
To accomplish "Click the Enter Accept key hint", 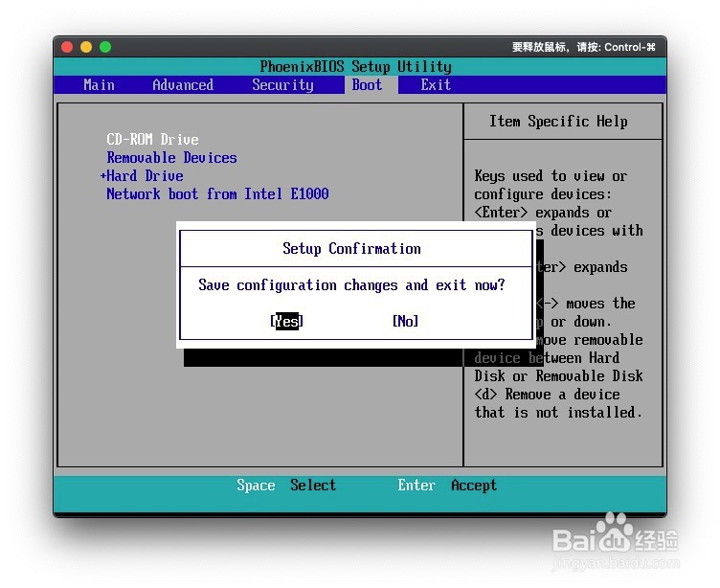I will (x=447, y=486).
